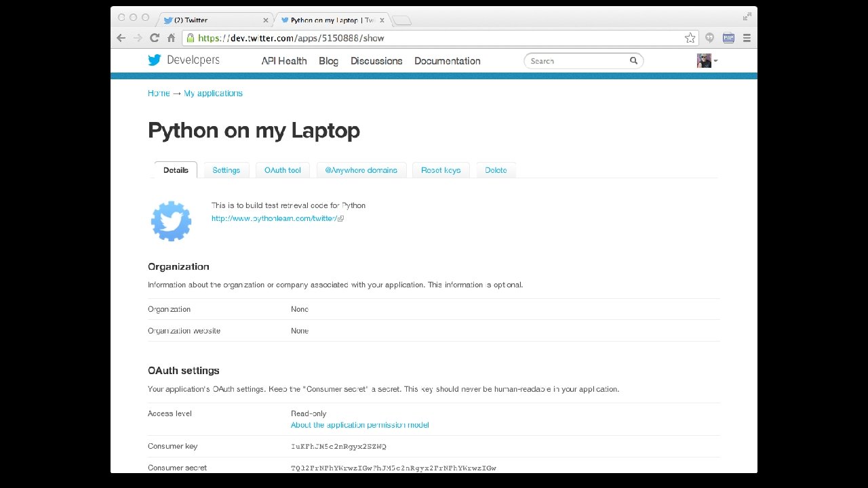The width and height of the screenshot is (868, 488).
Task: Close the "(2) Twitter" tab
Action: (265, 20)
